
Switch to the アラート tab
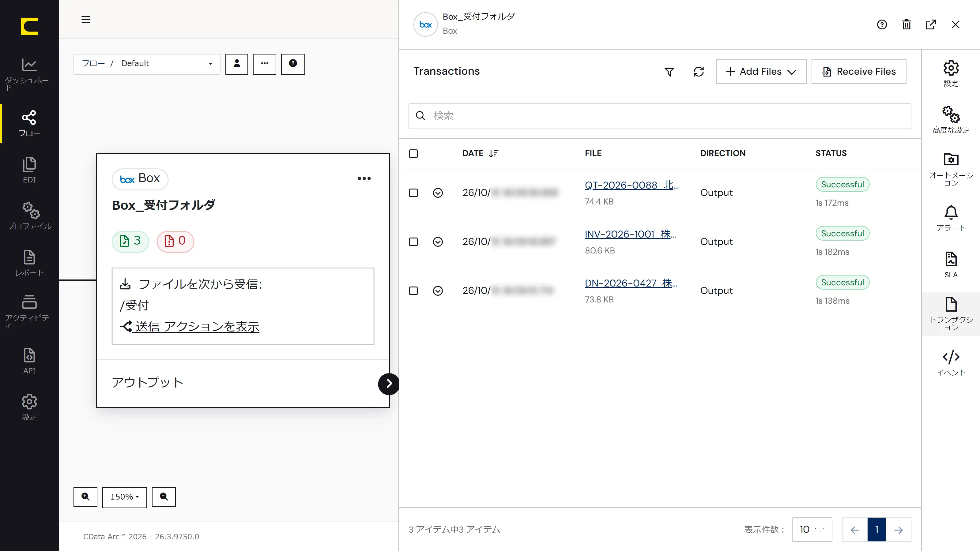(x=951, y=218)
